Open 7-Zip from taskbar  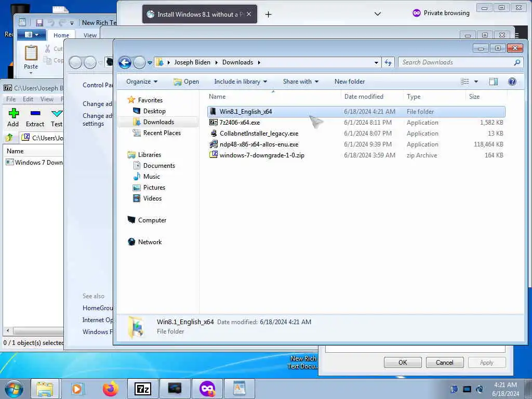coord(142,389)
